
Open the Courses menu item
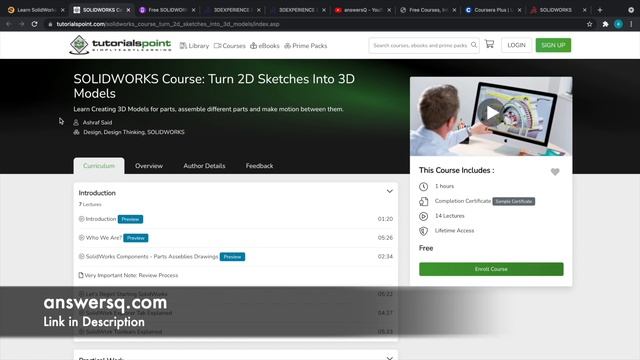pyautogui.click(x=229, y=46)
